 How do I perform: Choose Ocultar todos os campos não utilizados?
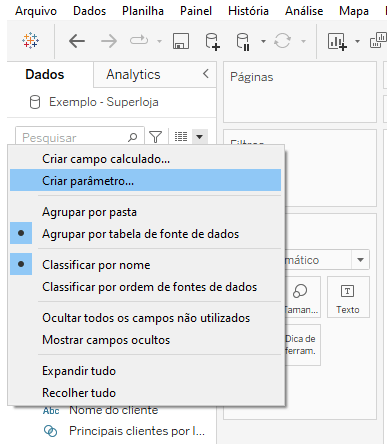point(145,318)
